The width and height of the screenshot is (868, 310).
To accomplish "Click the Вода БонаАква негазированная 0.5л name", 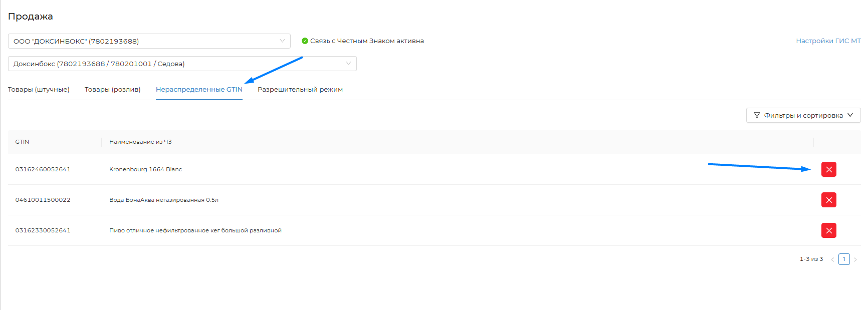I will (164, 200).
